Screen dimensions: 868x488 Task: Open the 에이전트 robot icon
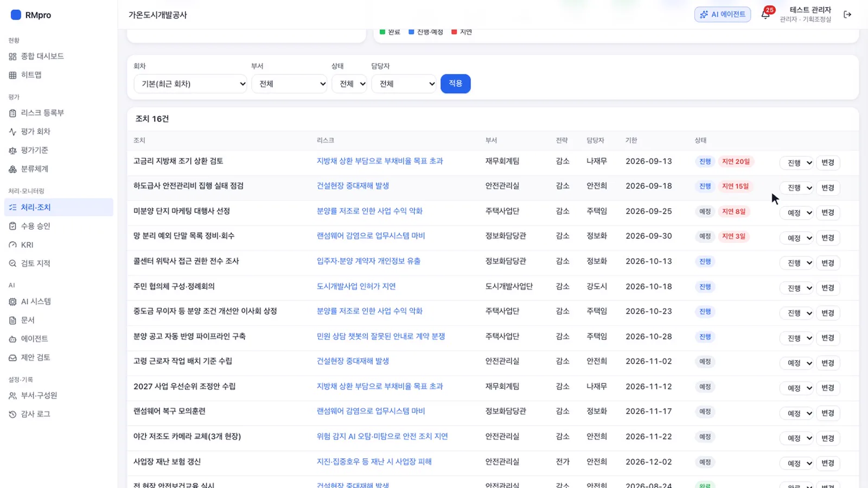[12, 339]
